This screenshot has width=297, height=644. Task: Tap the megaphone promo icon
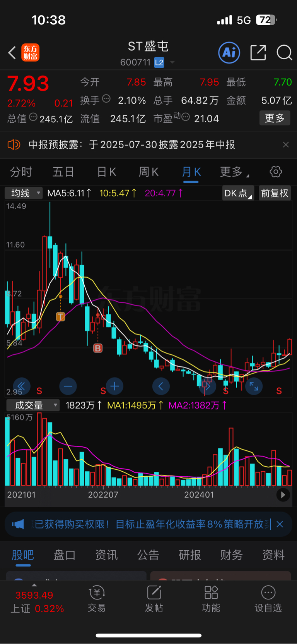(x=18, y=524)
